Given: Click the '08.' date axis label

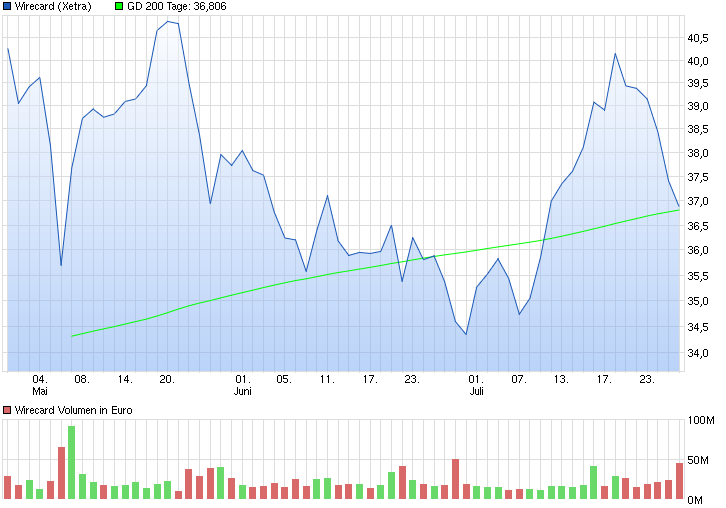Looking at the screenshot, I should (x=82, y=380).
